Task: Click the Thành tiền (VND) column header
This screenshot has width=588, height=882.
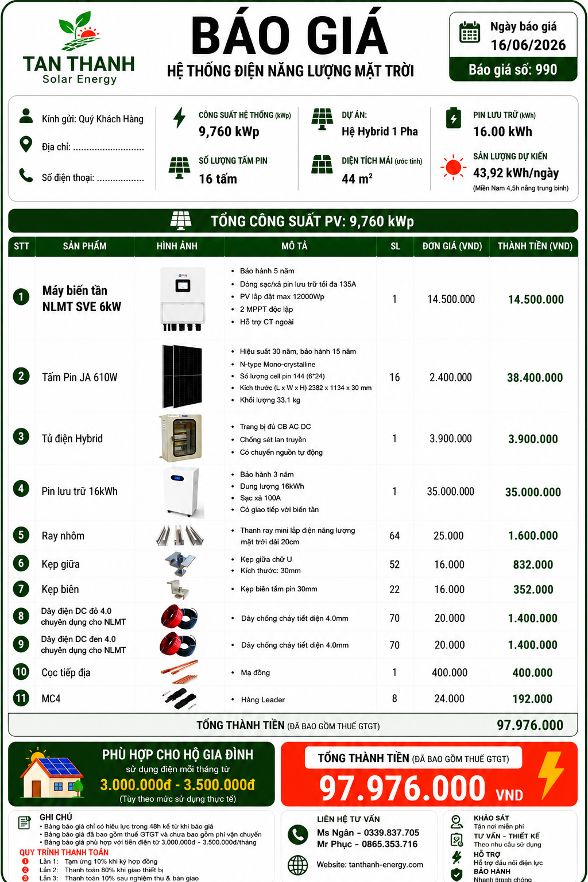Action: [535, 246]
